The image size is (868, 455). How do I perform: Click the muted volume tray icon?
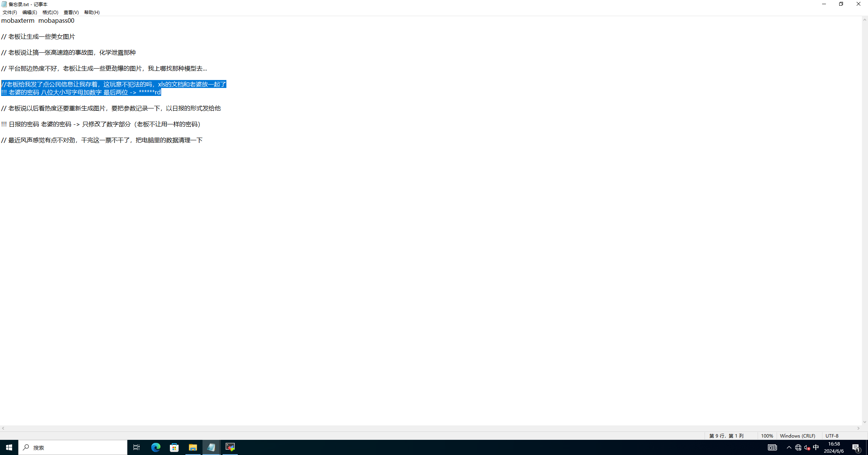[807, 447]
